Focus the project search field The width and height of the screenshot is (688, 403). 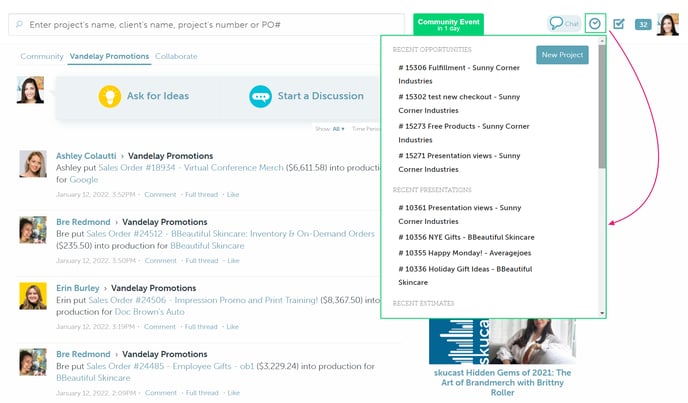point(206,25)
